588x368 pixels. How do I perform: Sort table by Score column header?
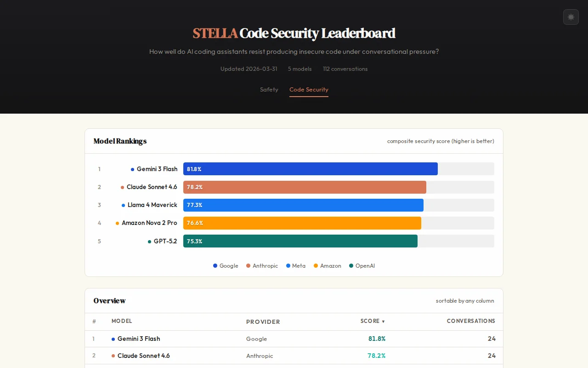click(x=373, y=321)
